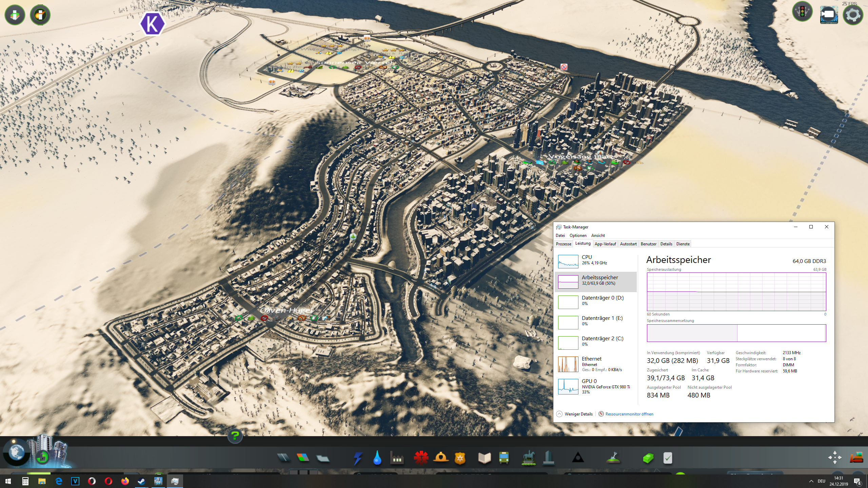The width and height of the screenshot is (868, 488).
Task: Show hidden system tray icons
Action: pyautogui.click(x=811, y=481)
